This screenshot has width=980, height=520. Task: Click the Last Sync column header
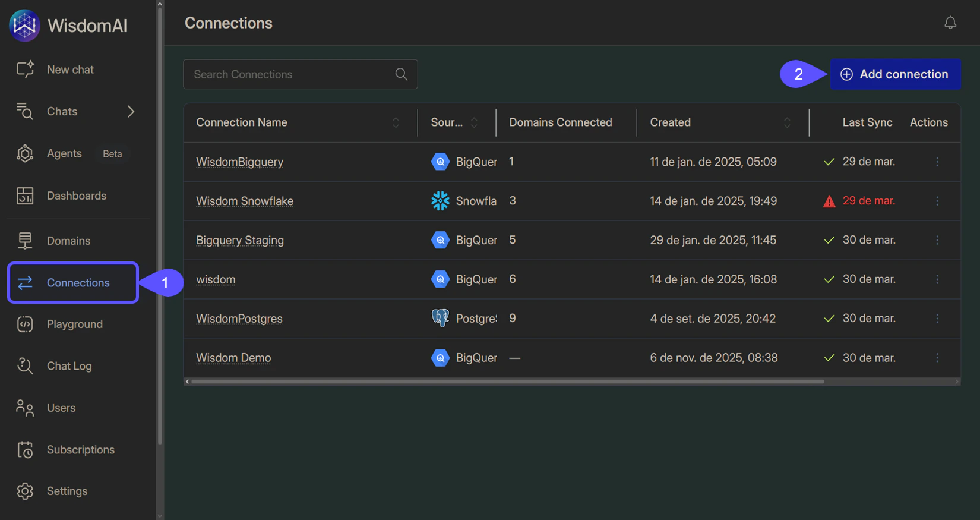(x=867, y=122)
